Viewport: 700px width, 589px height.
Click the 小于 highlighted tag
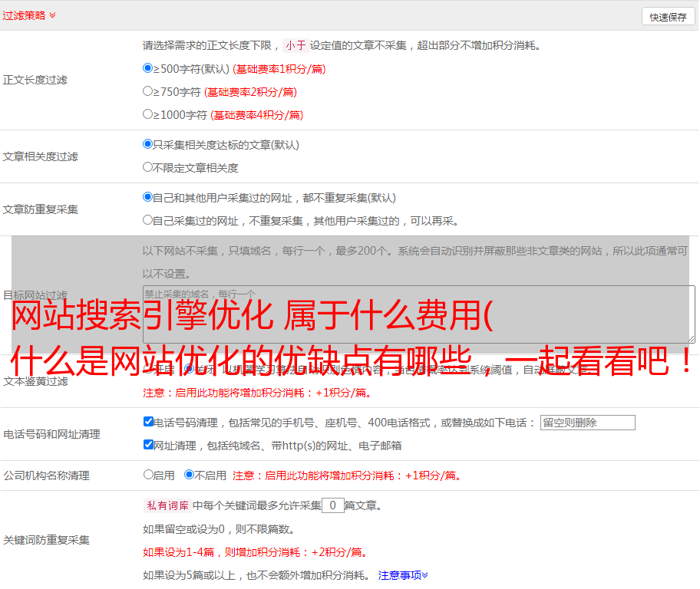[296, 45]
